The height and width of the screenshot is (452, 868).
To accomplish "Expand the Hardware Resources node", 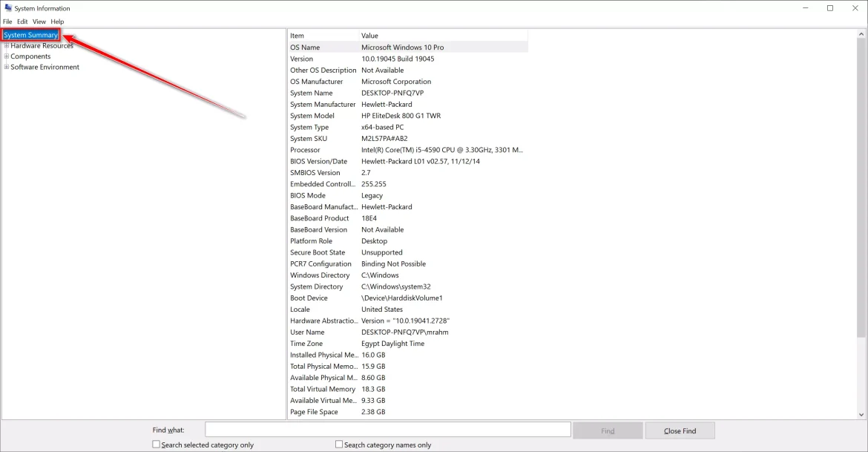I will pos(6,45).
